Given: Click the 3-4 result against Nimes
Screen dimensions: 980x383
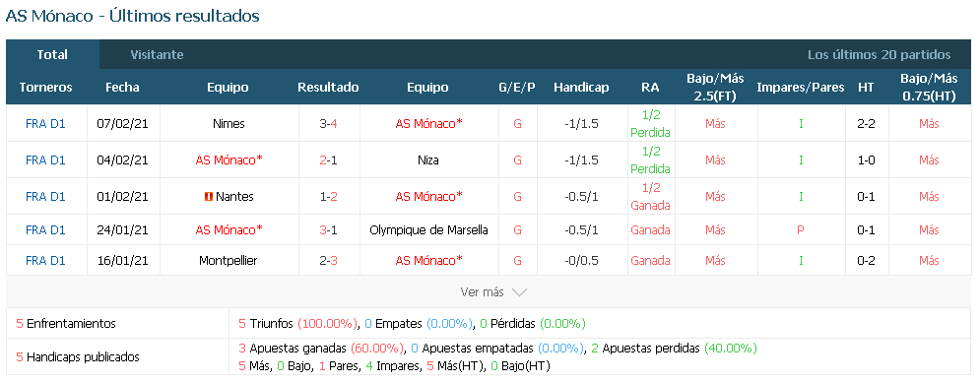Looking at the screenshot, I should (328, 124).
